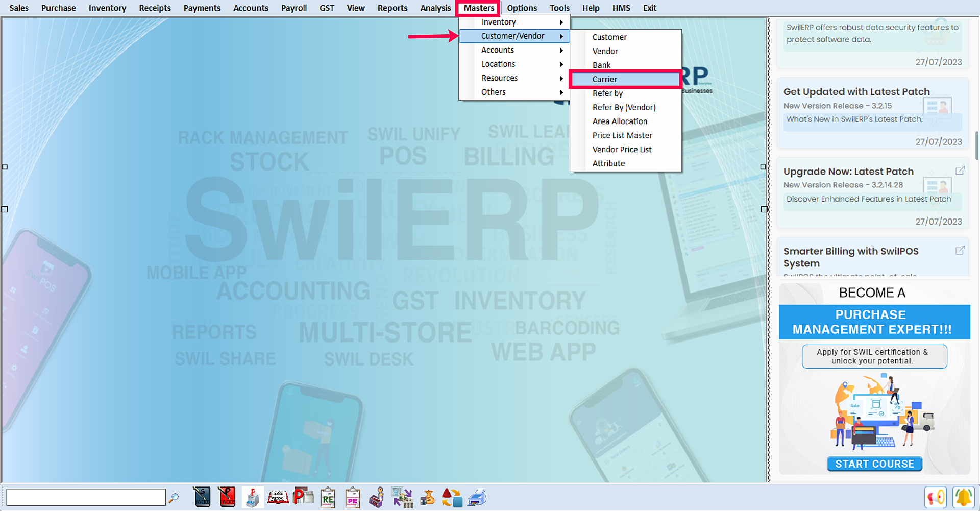The width and height of the screenshot is (980, 511).
Task: Open the Tools menu
Action: [x=559, y=8]
